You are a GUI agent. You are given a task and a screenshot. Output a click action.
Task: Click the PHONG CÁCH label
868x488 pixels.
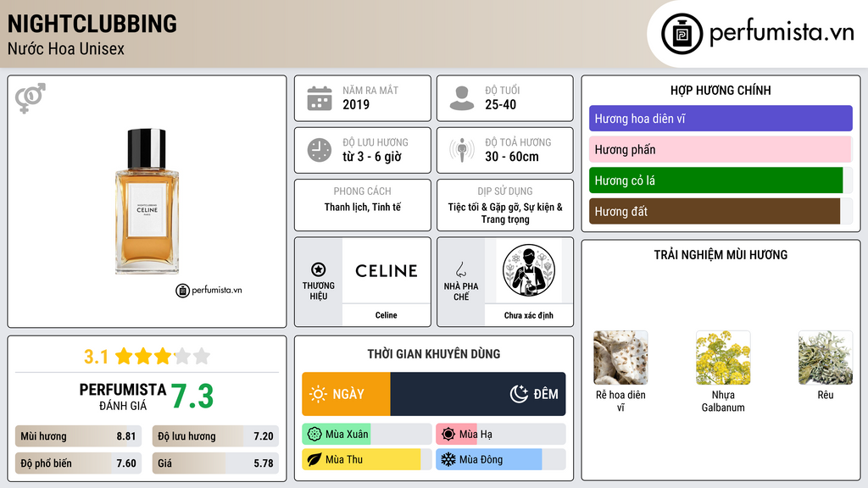click(x=362, y=191)
